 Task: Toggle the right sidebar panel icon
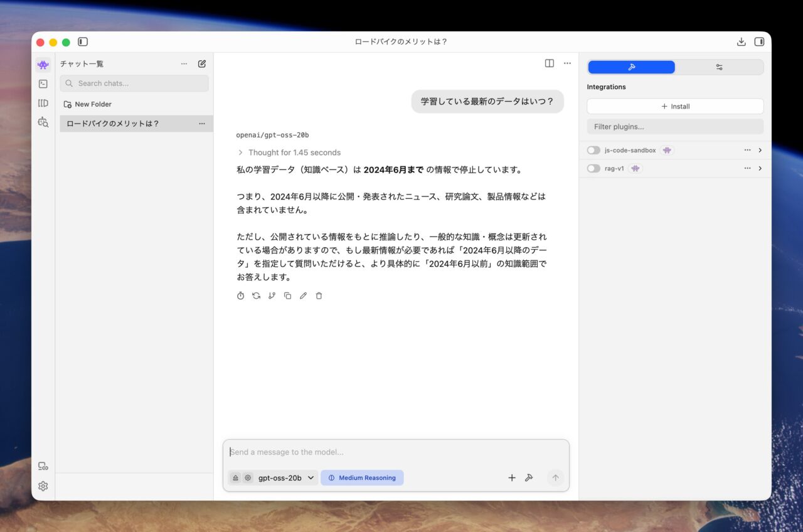pyautogui.click(x=759, y=42)
